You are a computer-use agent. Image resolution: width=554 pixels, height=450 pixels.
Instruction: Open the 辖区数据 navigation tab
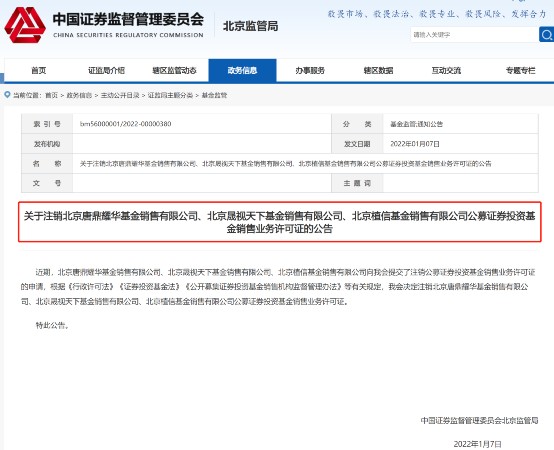tap(378, 70)
